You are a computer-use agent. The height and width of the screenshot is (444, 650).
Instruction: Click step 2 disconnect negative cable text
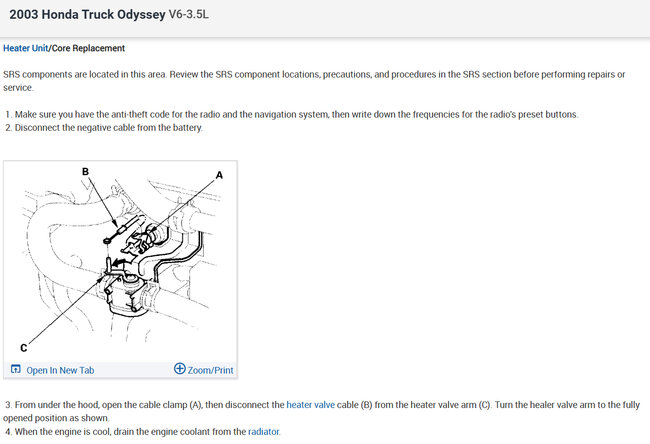104,128
